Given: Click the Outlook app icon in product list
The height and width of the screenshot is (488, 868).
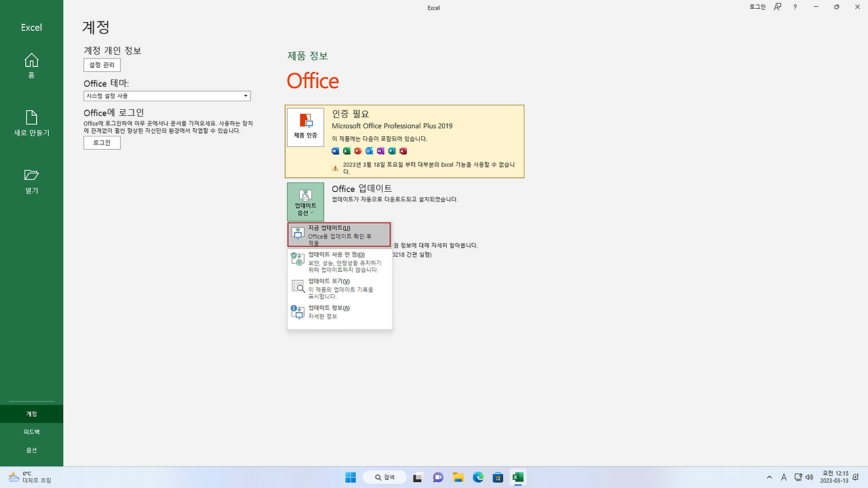Looking at the screenshot, I should 369,150.
